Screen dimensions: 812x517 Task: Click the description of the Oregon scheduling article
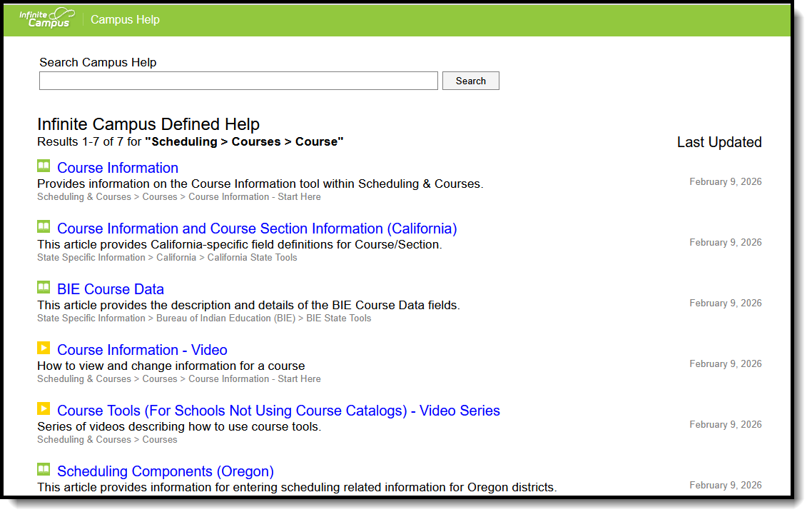point(297,487)
